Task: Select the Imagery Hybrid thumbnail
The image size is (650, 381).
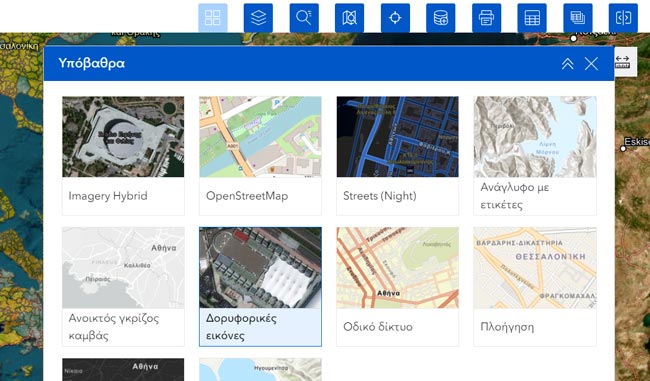Action: [x=123, y=137]
